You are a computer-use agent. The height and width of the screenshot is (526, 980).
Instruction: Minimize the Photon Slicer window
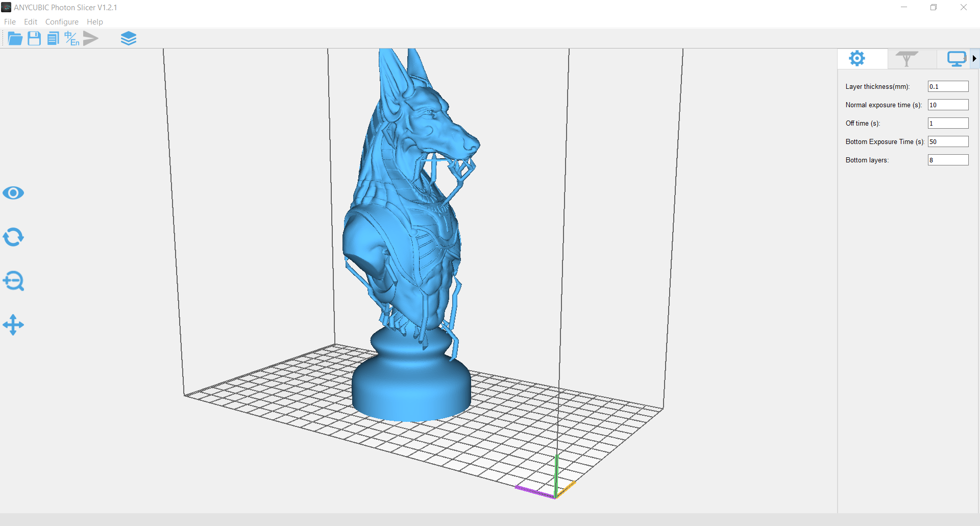pyautogui.click(x=904, y=7)
